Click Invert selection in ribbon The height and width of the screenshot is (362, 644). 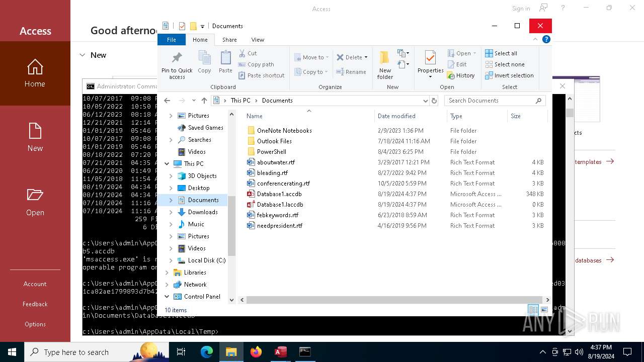coord(509,75)
